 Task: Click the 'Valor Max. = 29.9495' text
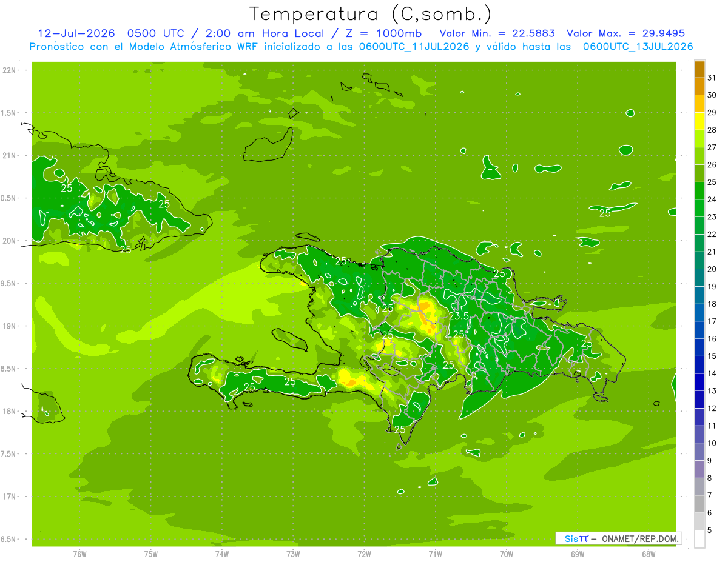point(625,33)
